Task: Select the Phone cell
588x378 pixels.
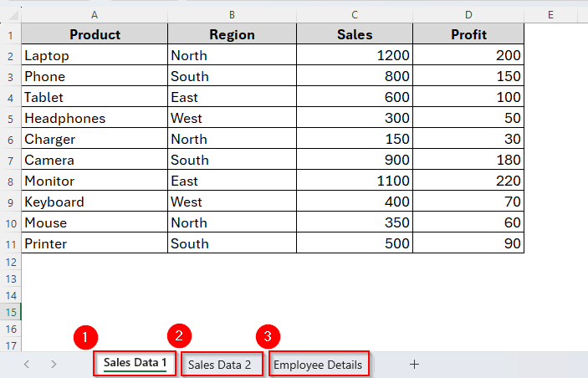Action: (95, 76)
